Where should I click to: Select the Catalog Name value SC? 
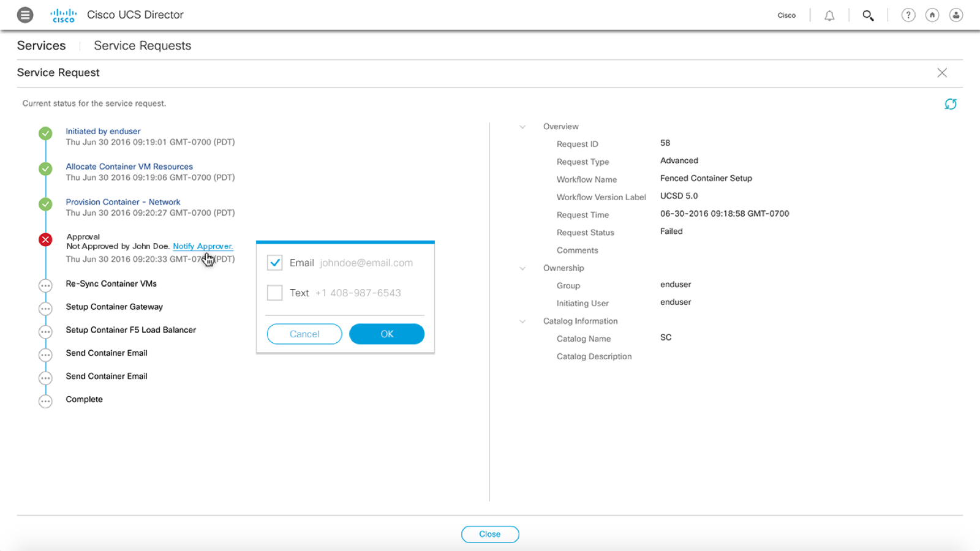666,337
